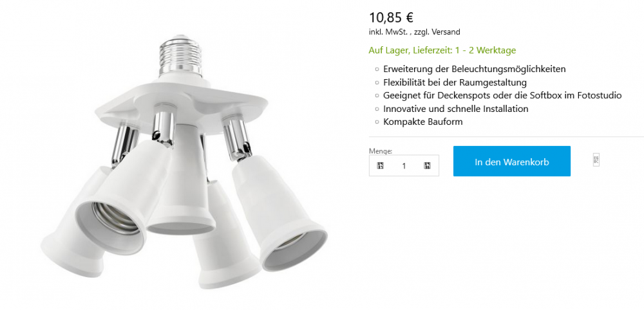Select the 10,85 € price text
This screenshot has width=644, height=310.
pyautogui.click(x=391, y=17)
